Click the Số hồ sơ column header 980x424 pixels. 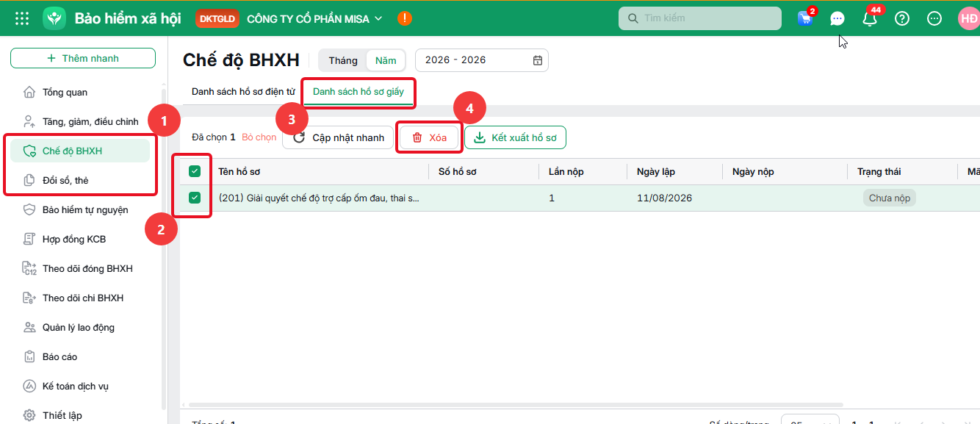pyautogui.click(x=458, y=171)
